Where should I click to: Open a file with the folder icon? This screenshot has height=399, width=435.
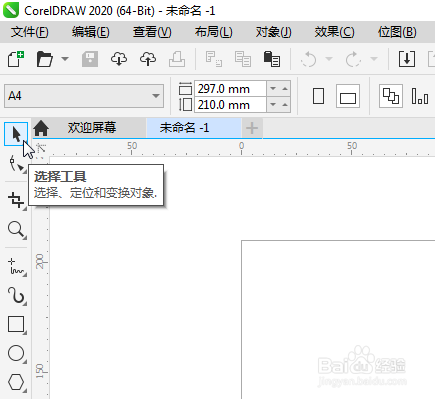click(45, 59)
